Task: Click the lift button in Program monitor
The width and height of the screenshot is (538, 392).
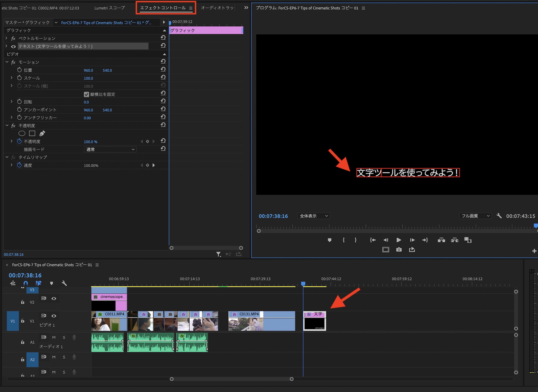Action: point(441,240)
